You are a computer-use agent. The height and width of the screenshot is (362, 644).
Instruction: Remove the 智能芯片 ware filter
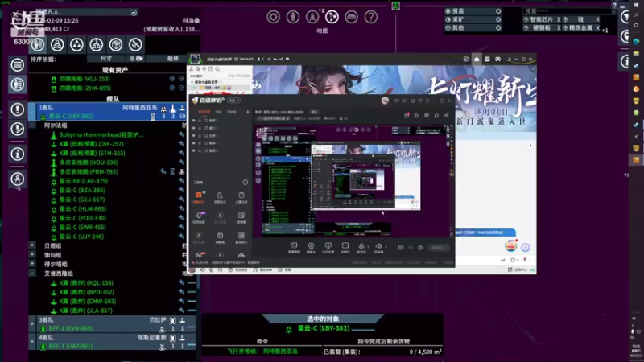point(559,19)
